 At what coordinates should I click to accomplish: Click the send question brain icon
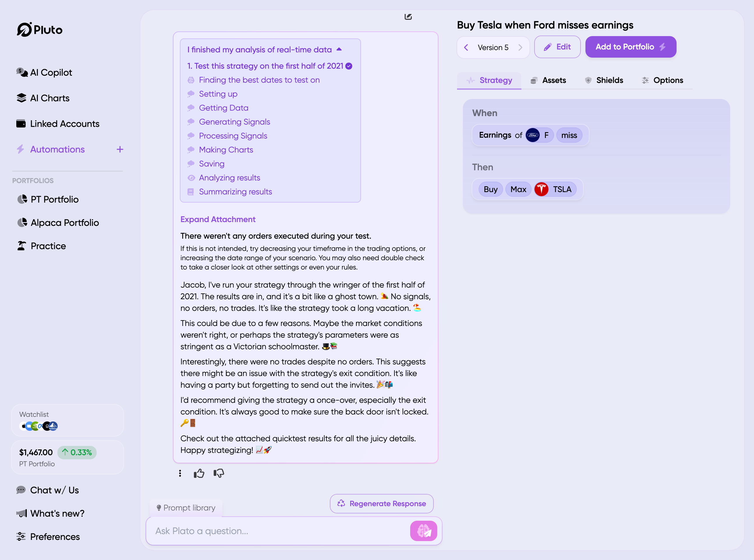coord(423,531)
